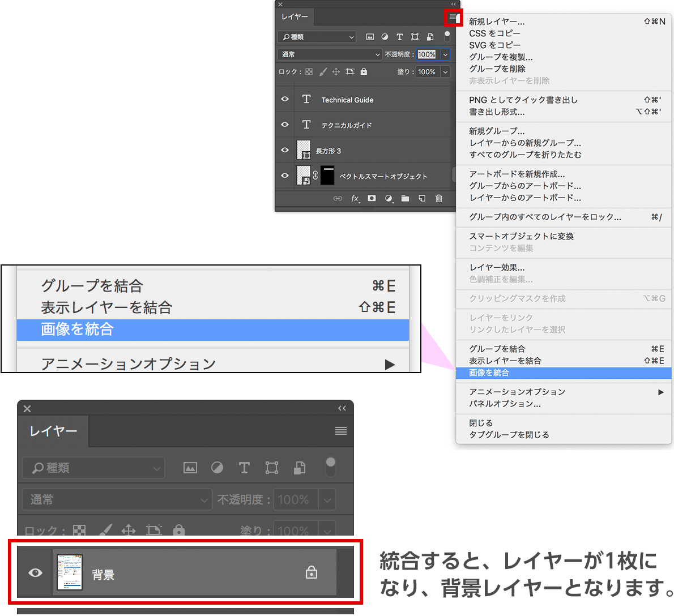Choose PNG としてクイック書き出し menu item
Screen dimensions: 674x616
pos(564,100)
